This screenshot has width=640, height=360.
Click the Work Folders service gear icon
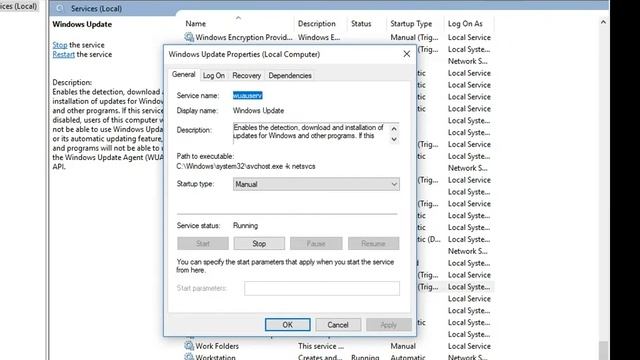189,346
